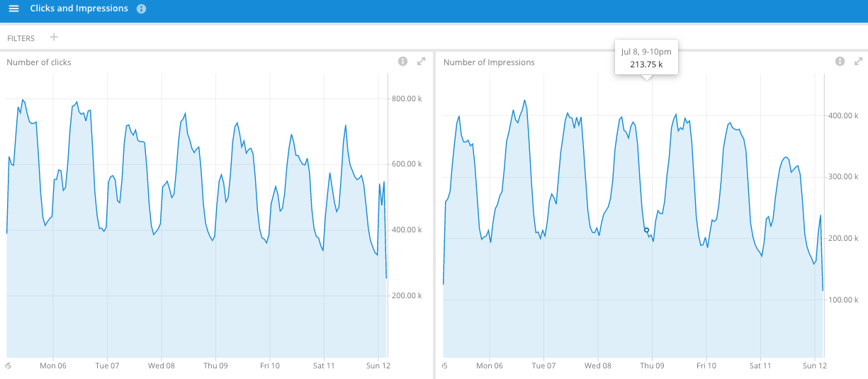Click the 400.00 k label on Impressions axis
Image resolution: width=868 pixels, height=379 pixels.
coord(844,115)
